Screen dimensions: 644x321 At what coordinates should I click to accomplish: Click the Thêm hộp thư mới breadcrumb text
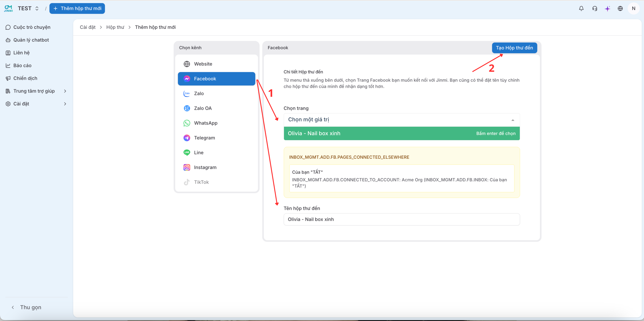coord(155,27)
